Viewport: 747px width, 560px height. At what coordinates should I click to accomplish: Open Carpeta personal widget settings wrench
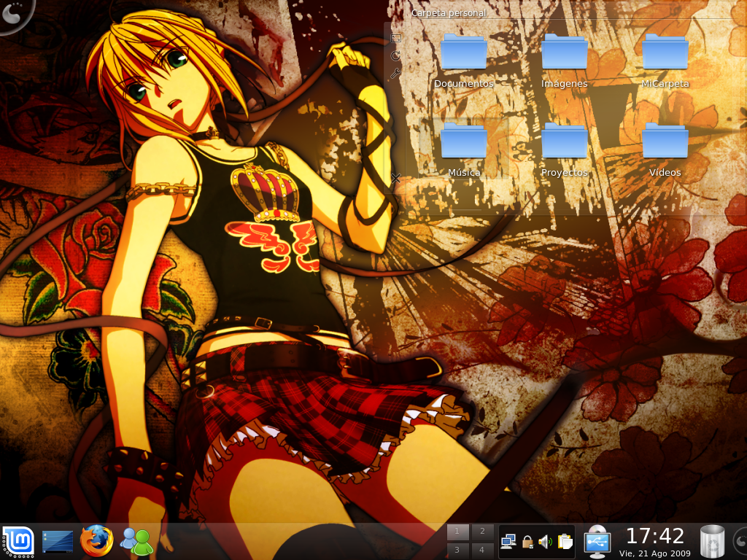(x=395, y=74)
